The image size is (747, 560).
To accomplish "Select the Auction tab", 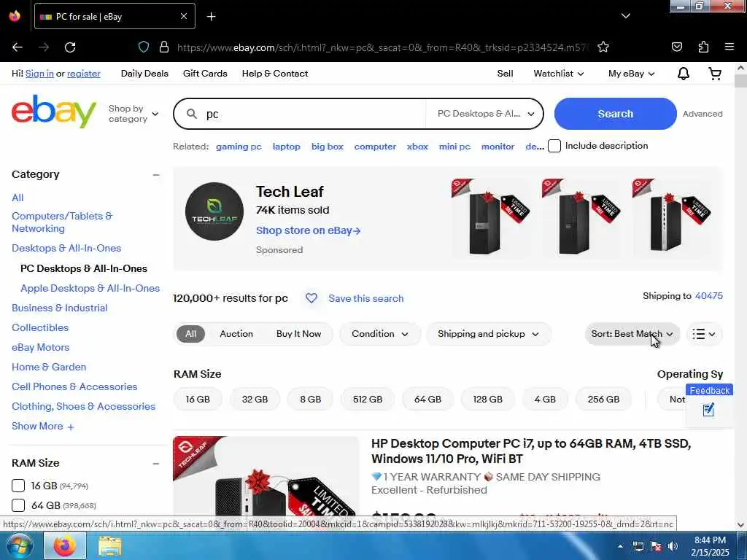I will click(x=236, y=334).
